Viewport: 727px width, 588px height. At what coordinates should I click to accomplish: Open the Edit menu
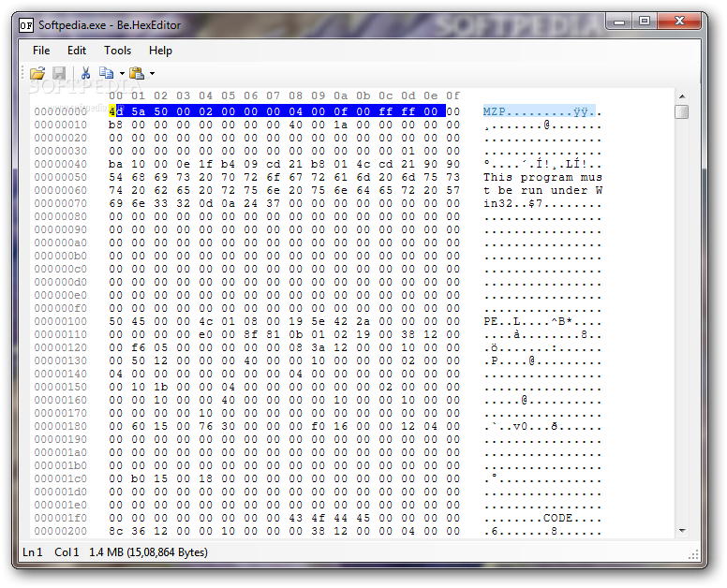point(77,50)
